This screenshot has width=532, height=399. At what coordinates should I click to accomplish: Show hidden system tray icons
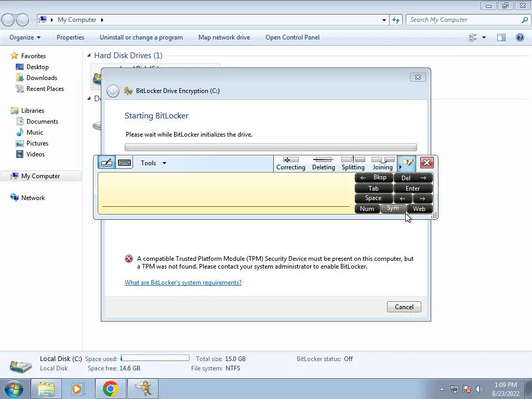442,389
